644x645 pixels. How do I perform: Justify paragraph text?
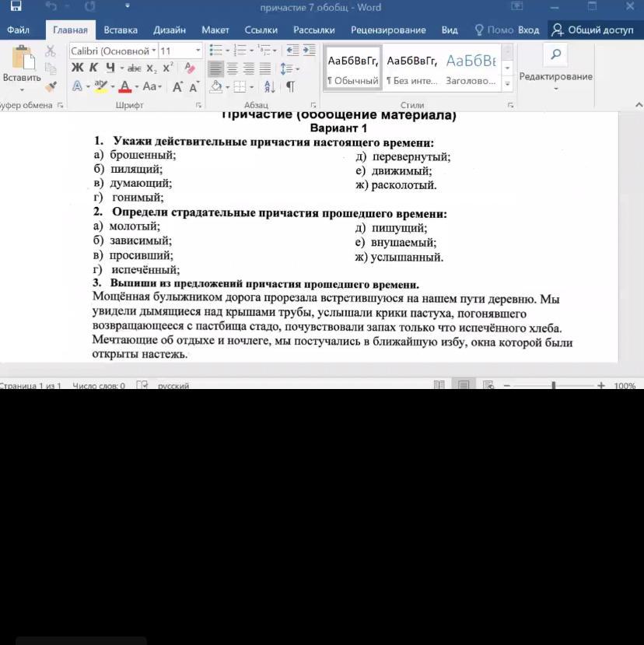point(265,68)
